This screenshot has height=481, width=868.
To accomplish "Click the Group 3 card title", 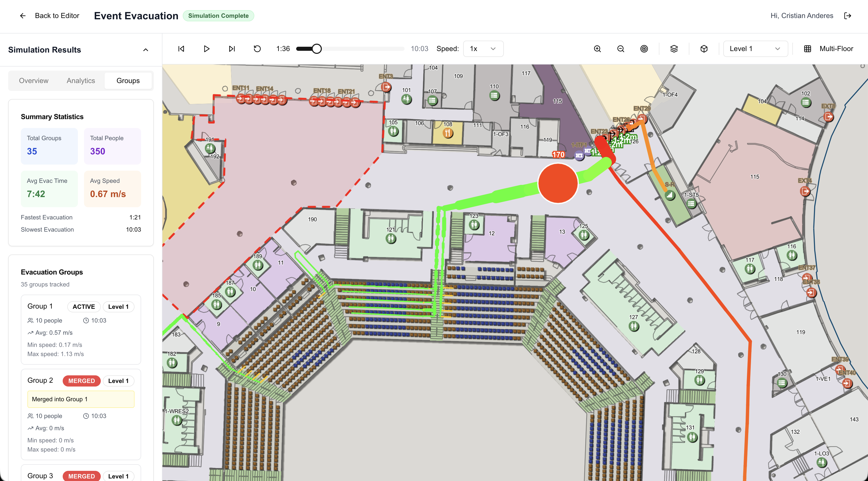I will (x=40, y=476).
